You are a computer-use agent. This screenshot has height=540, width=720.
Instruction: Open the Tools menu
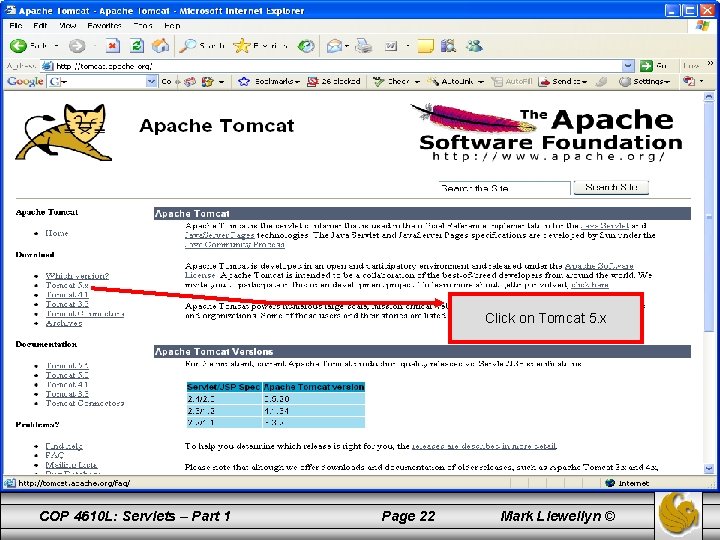pos(143,26)
